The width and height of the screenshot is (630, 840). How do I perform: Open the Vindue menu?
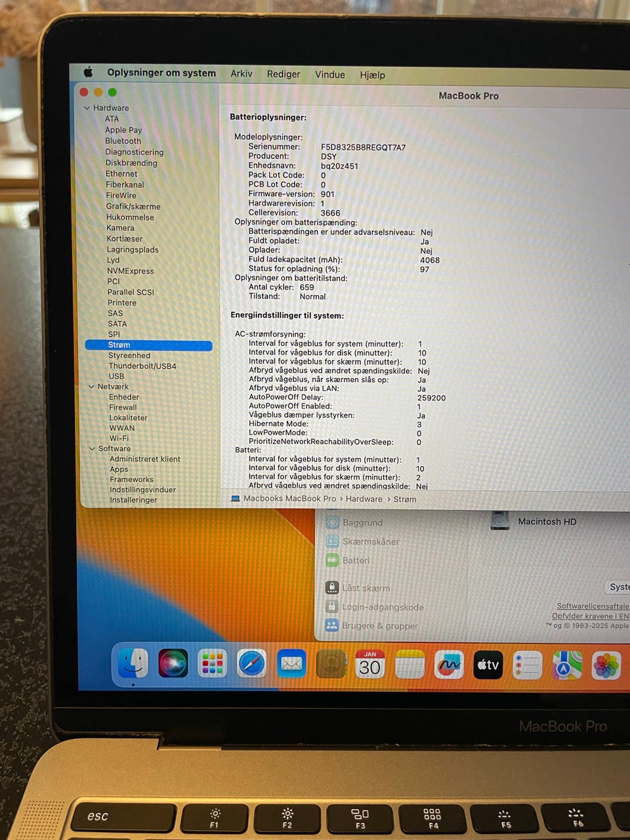point(330,75)
